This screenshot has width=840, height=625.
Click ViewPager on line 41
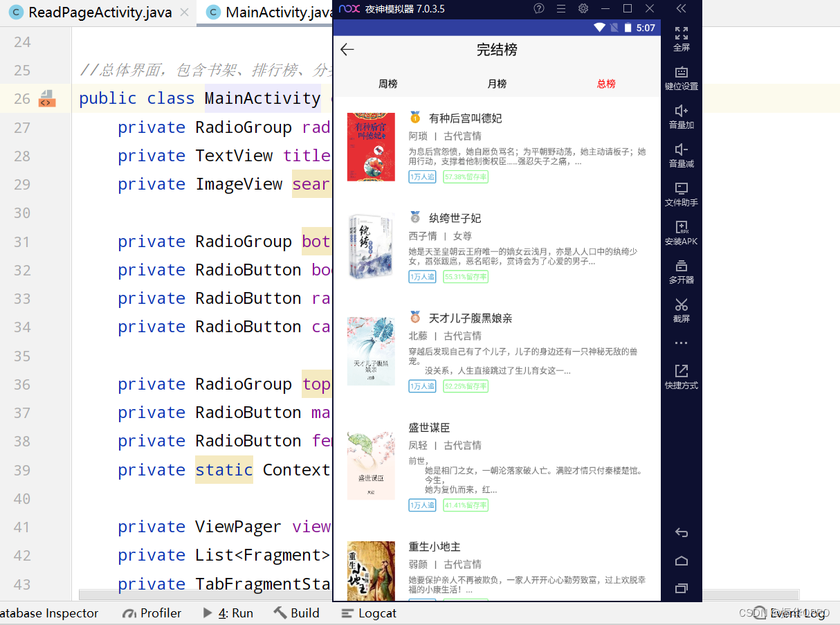(x=238, y=527)
